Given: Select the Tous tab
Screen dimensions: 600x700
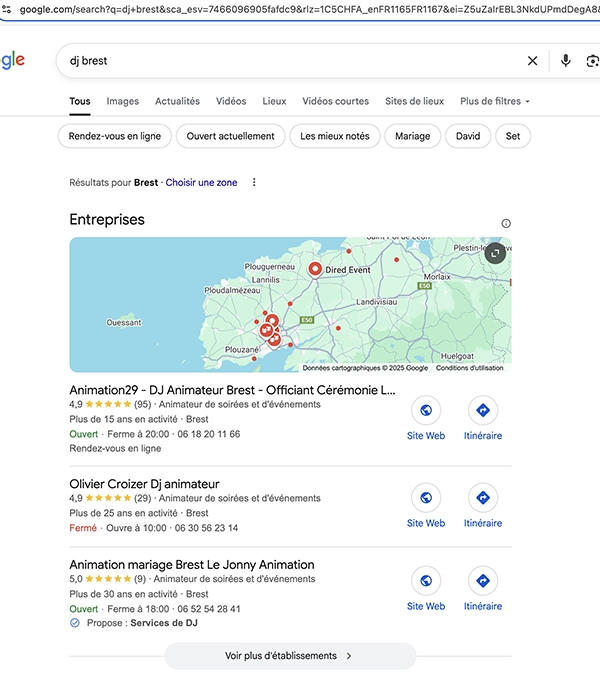Looking at the screenshot, I should point(80,101).
